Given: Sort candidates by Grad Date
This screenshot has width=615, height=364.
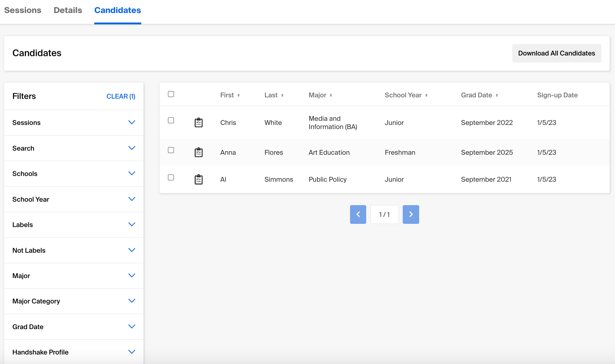Looking at the screenshot, I should coord(479,95).
